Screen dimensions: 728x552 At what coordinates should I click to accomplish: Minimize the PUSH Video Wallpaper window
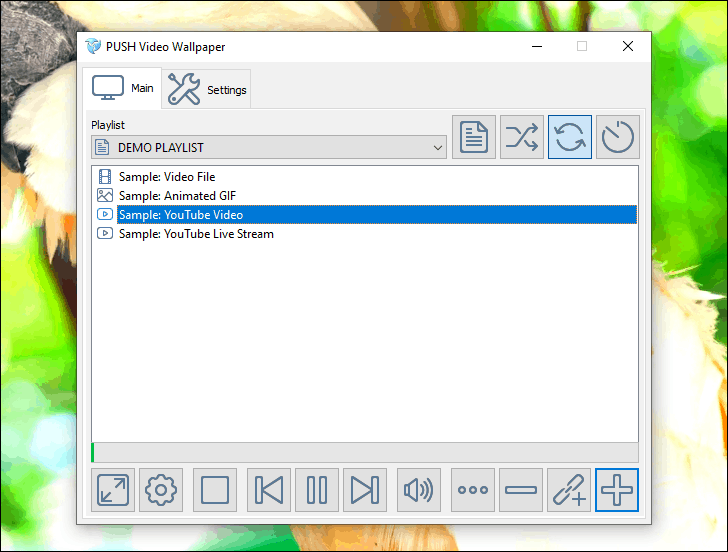pos(537,46)
